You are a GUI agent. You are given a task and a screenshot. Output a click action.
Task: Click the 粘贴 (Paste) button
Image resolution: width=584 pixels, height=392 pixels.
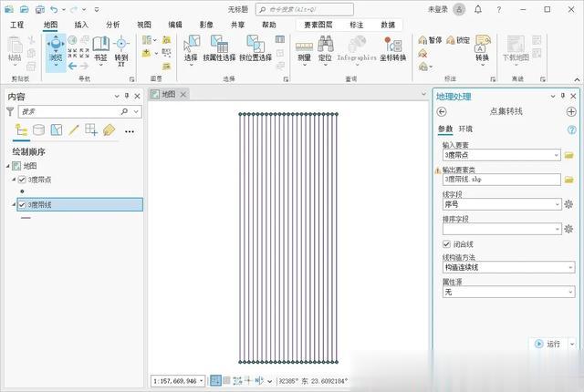click(x=15, y=50)
